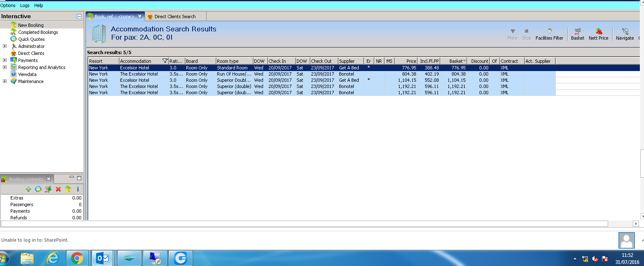Click the Quick Quotes clock icon
Image resolution: width=644 pixels, height=266 pixels.
14,39
